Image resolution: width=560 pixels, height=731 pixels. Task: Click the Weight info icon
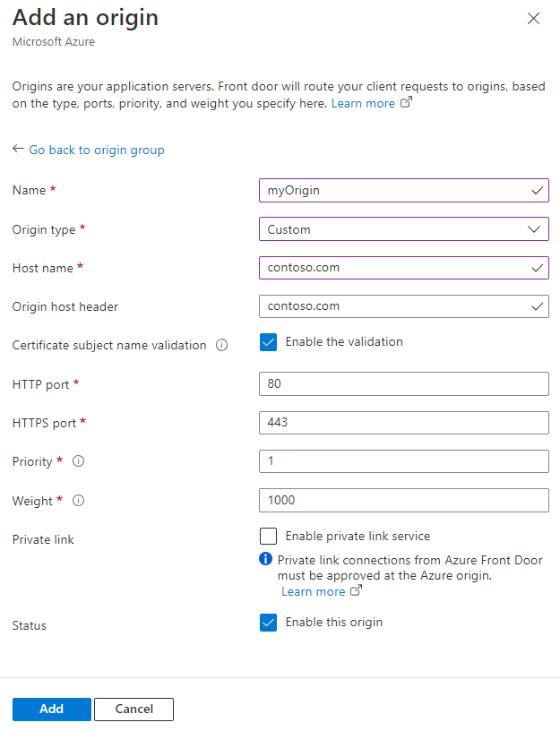tap(78, 501)
